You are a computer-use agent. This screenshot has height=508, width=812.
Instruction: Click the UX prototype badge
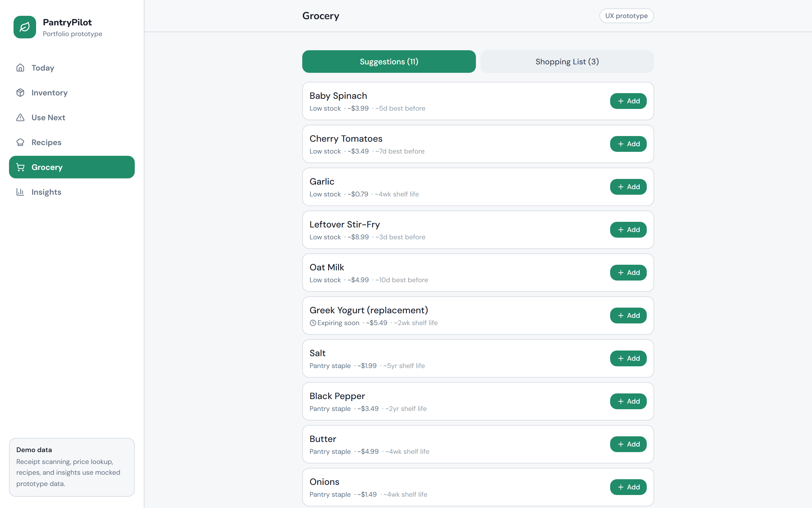626,16
